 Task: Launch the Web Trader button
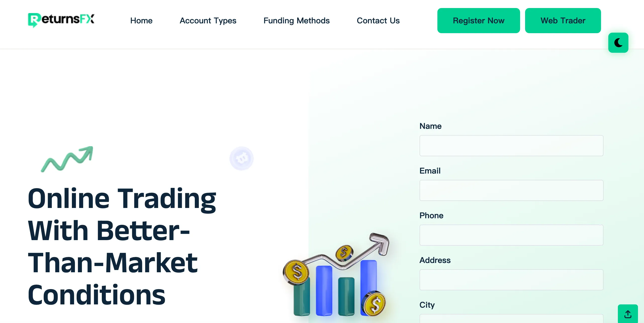[x=563, y=21]
